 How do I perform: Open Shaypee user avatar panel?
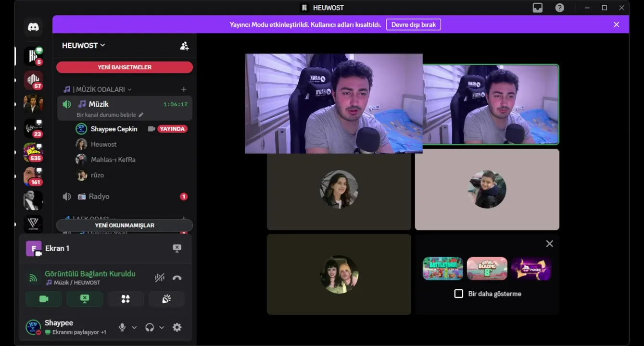[33, 327]
